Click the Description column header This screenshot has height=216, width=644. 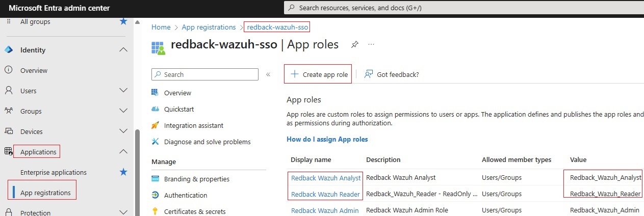[383, 159]
